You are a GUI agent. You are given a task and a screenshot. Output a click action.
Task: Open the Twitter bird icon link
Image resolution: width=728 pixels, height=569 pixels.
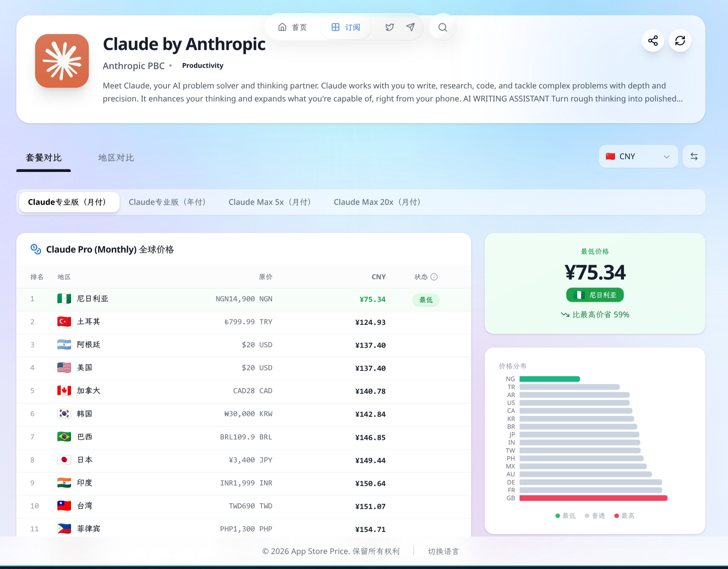390,27
